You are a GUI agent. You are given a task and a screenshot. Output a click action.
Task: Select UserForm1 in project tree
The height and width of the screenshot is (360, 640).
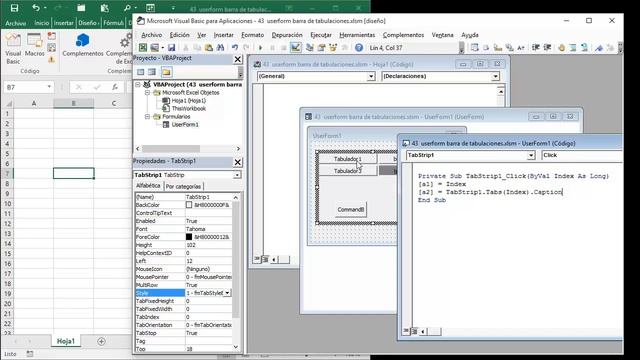180,124
